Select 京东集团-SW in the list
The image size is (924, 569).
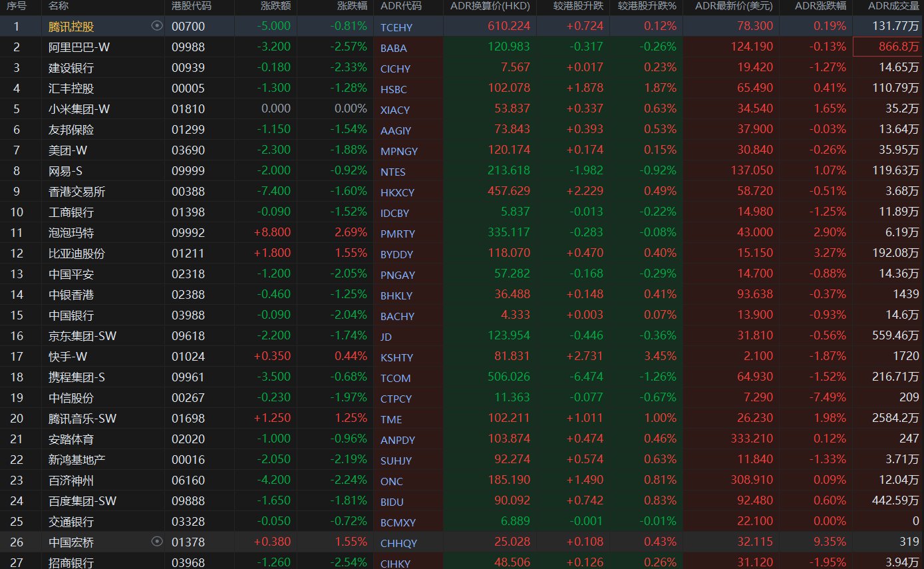click(82, 336)
